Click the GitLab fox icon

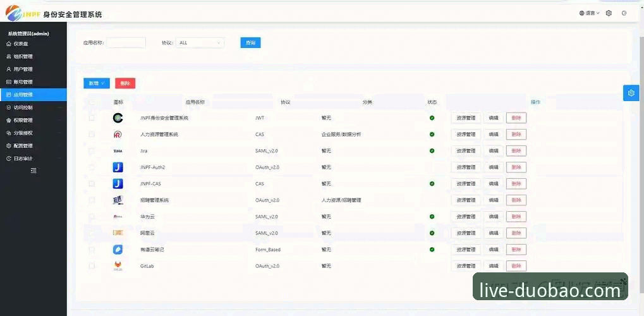coord(118,266)
